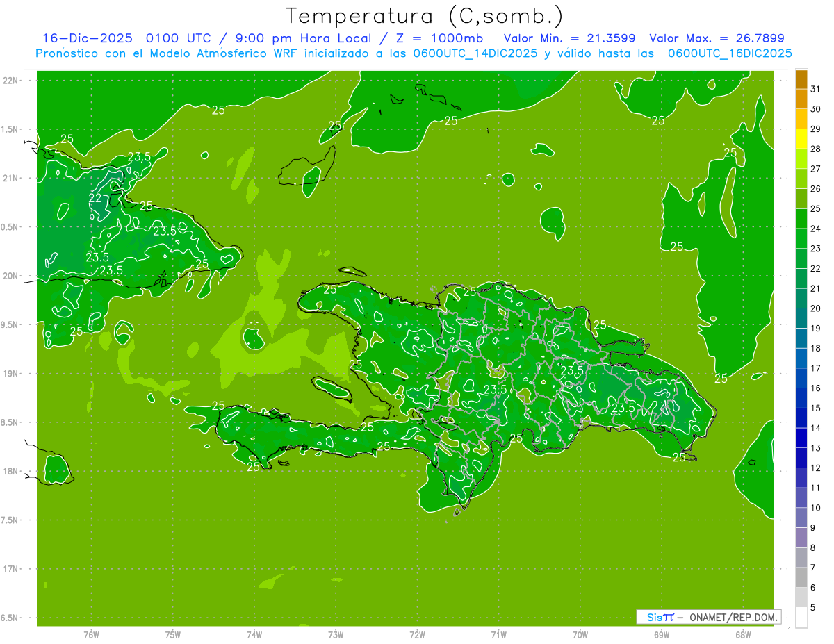The image size is (834, 644).
Task: Click the '71W' longitude axis label
Action: [x=498, y=635]
